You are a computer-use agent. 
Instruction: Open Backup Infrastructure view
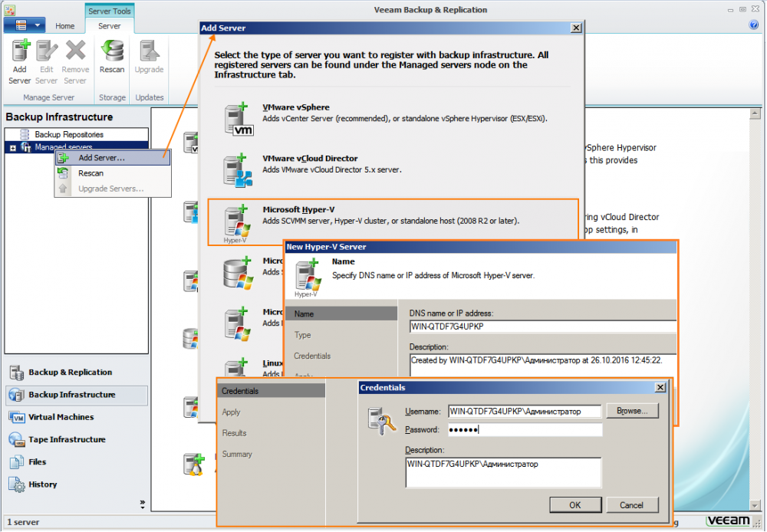pos(77,395)
